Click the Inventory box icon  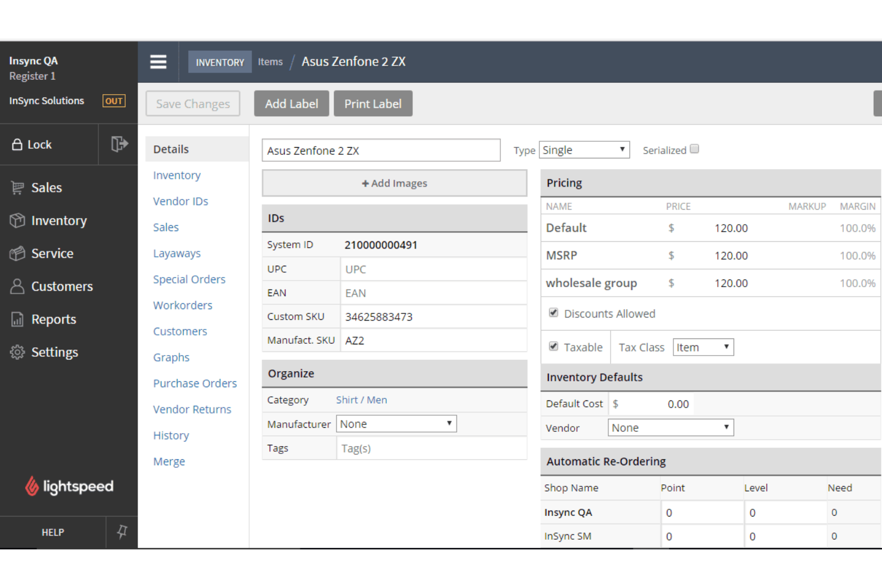[17, 220]
